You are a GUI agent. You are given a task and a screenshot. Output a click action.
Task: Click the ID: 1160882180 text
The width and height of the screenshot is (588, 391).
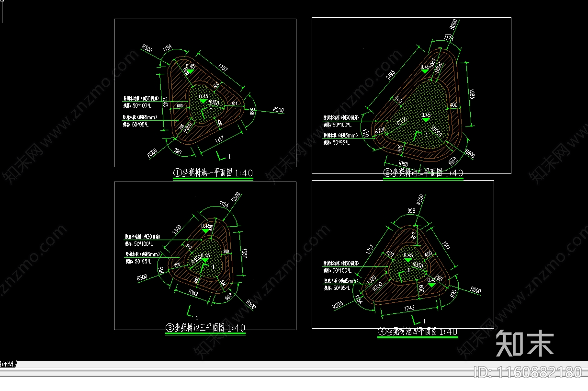(528, 372)
